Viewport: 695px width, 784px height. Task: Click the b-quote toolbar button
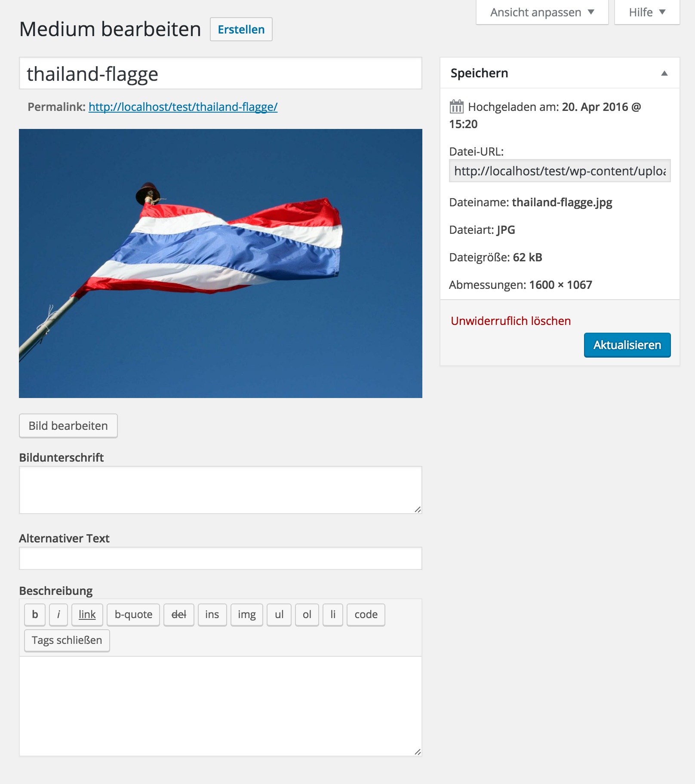133,615
